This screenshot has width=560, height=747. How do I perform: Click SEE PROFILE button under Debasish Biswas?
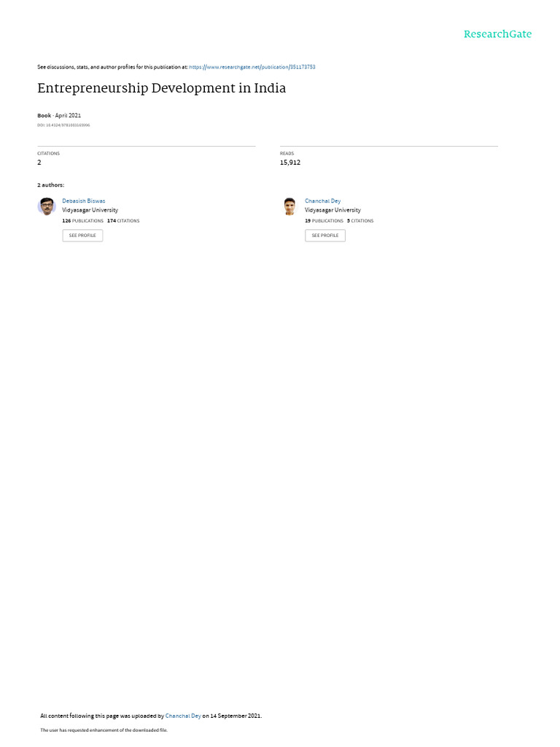point(82,236)
